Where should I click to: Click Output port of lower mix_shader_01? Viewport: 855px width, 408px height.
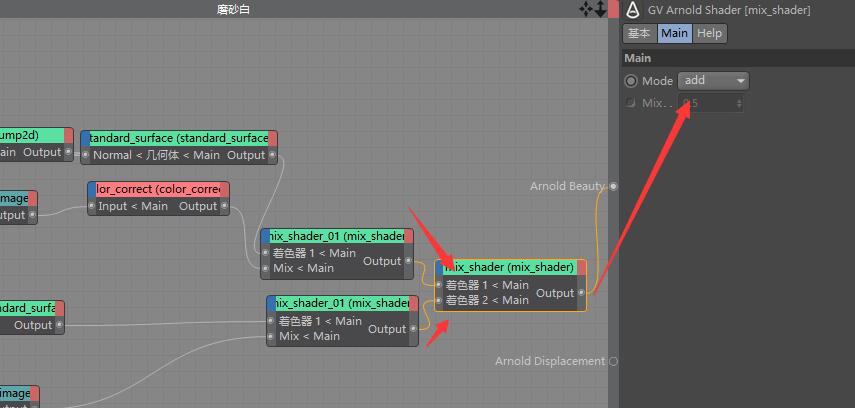413,329
